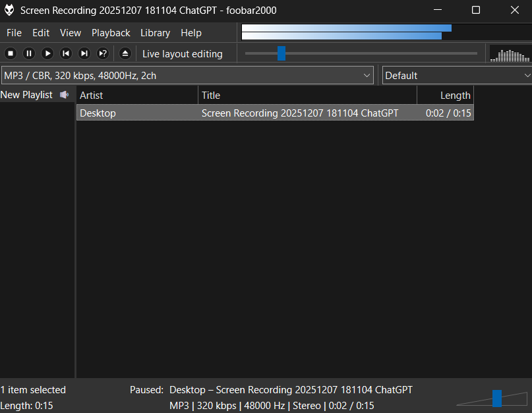
Task: Open the Library menu
Action: click(155, 33)
